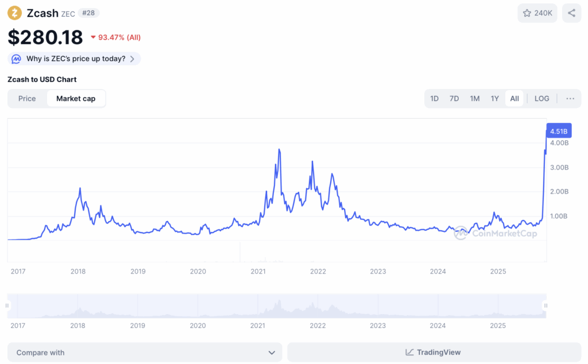Open the TradingView chart button
The width and height of the screenshot is (588, 364).
(434, 352)
